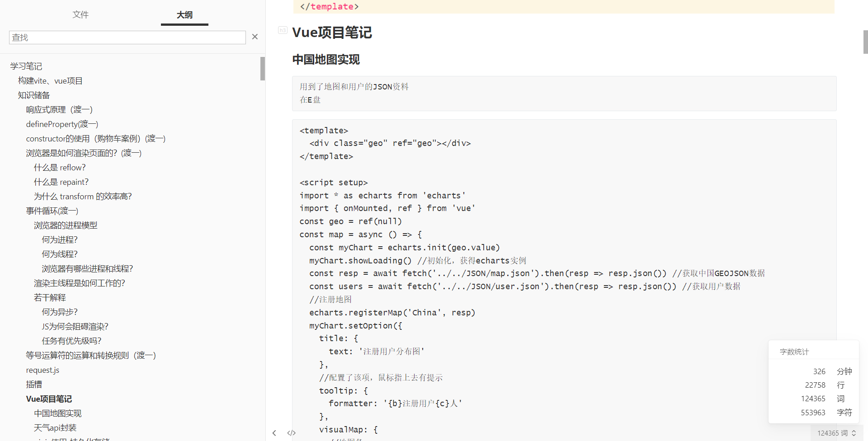
Task: Go to 什么是 reflow? heading
Action: click(60, 168)
